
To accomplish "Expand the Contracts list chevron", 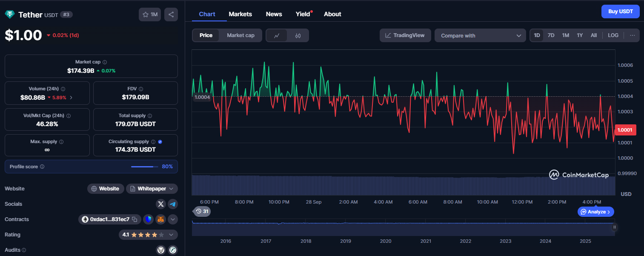I will tap(173, 219).
